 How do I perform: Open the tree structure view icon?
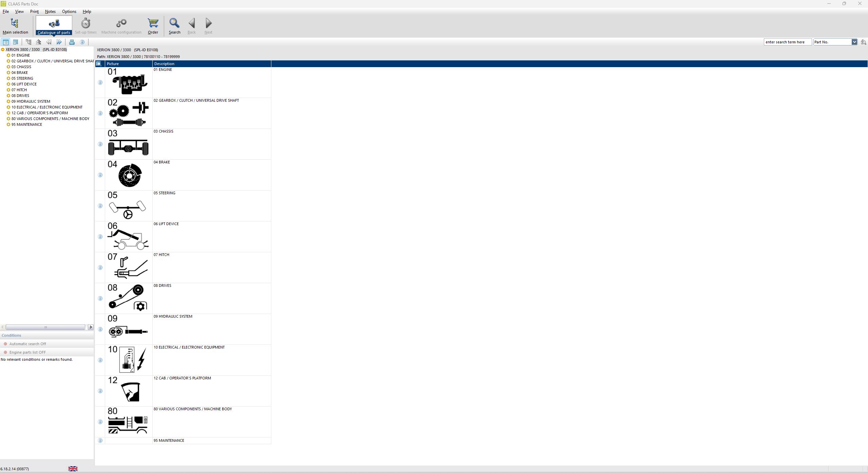click(x=28, y=42)
